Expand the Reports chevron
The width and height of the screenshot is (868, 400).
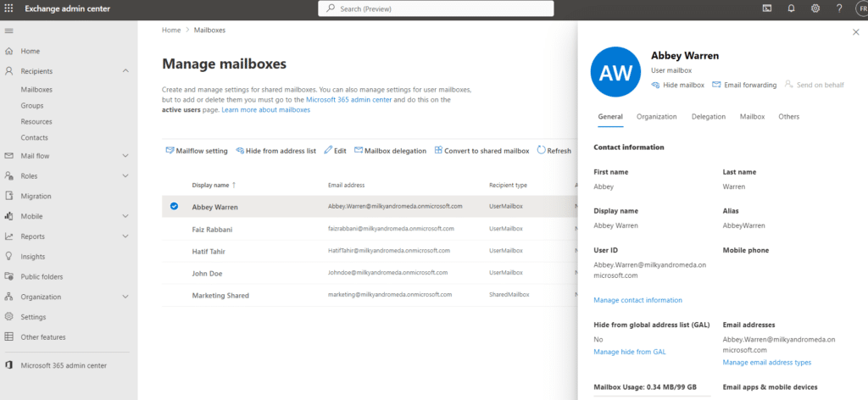125,236
